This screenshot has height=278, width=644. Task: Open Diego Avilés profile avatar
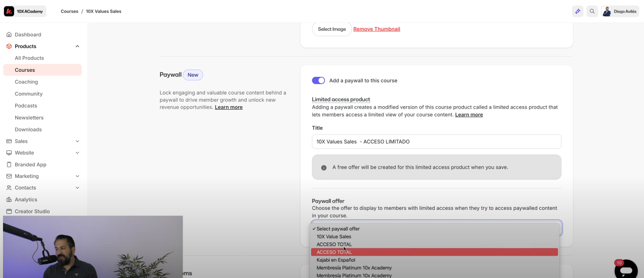tap(607, 11)
